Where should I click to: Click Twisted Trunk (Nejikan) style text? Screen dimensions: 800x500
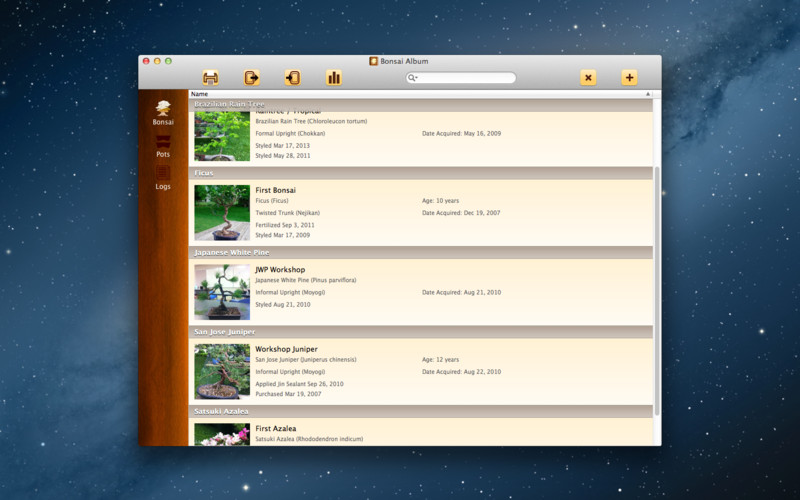coord(287,213)
